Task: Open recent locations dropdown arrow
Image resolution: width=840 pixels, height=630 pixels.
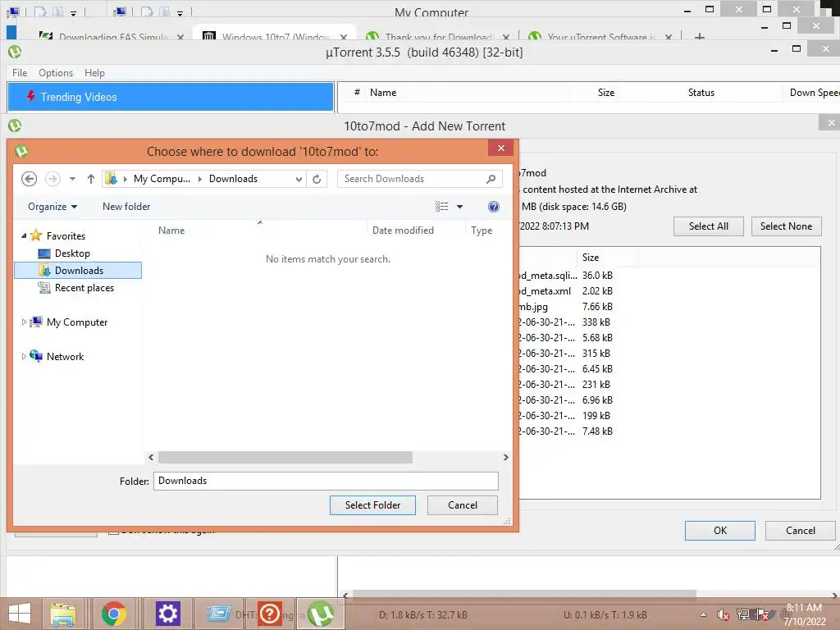Action: (x=72, y=179)
